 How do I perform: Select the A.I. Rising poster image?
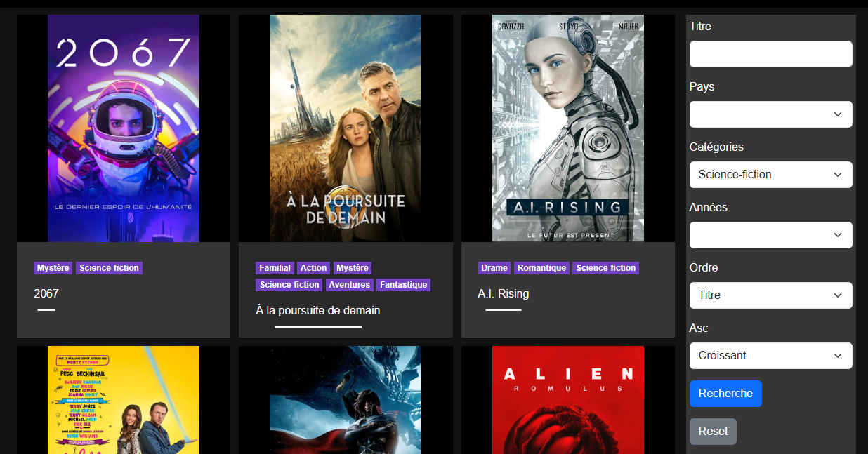click(x=568, y=128)
